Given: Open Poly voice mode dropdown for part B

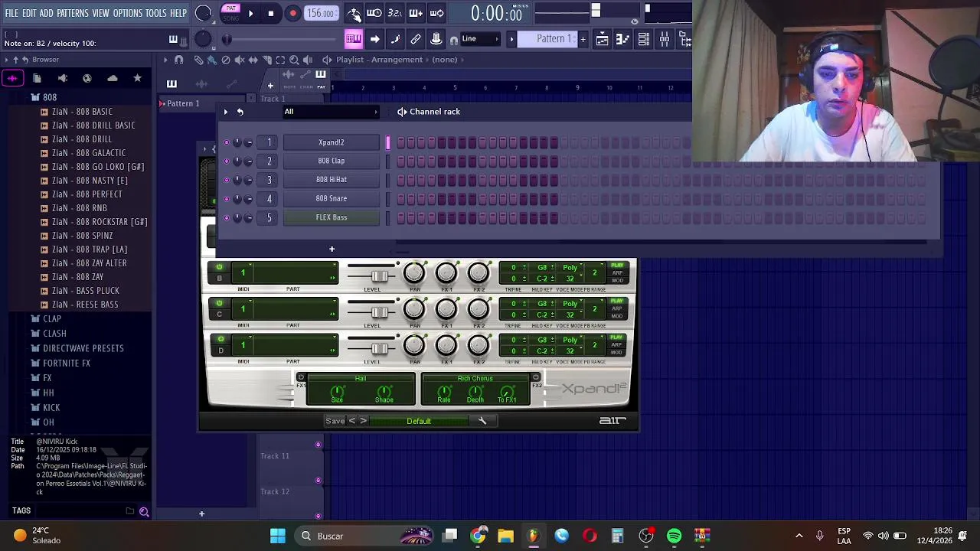Looking at the screenshot, I should 572,268.
